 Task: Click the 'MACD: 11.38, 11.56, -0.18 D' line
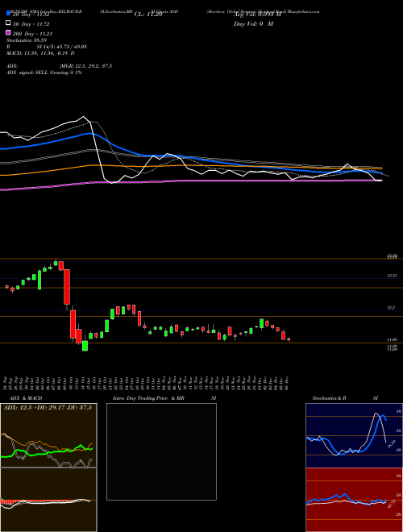[41, 53]
